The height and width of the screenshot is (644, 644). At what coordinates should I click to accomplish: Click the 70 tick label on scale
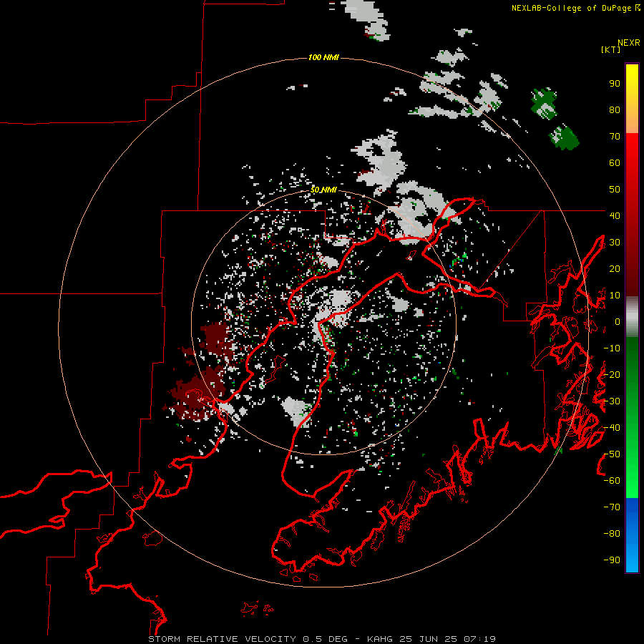(615, 137)
